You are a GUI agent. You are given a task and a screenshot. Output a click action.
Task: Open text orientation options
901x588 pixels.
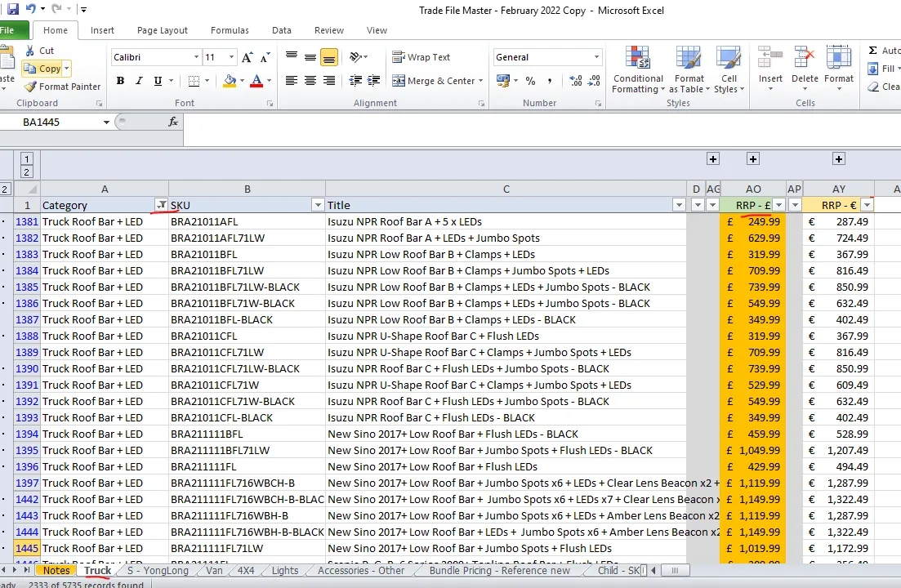(358, 57)
